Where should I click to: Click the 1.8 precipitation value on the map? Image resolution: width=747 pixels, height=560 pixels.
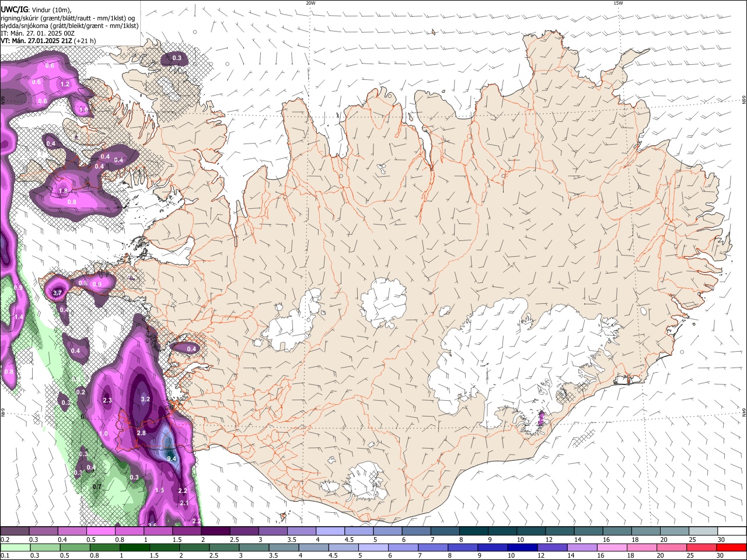coord(63,191)
